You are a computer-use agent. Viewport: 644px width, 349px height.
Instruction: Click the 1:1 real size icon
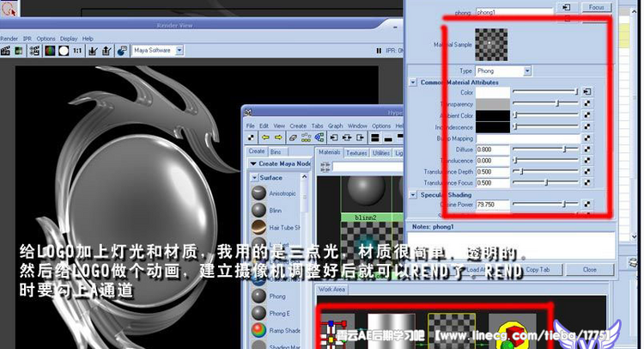click(77, 51)
